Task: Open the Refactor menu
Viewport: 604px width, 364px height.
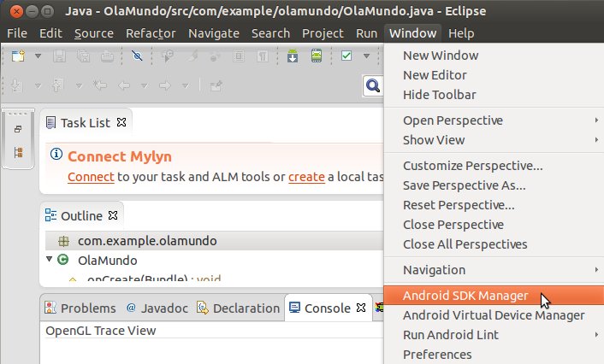Action: 151,33
